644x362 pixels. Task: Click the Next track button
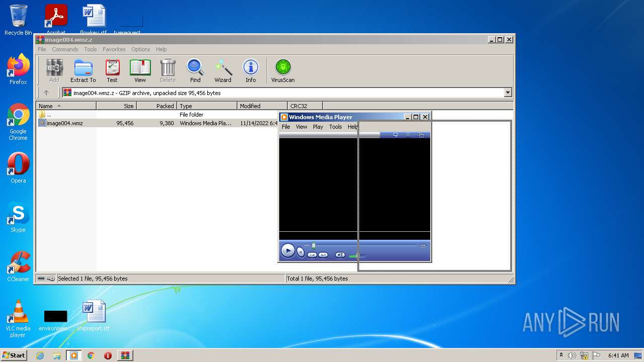pyautogui.click(x=323, y=255)
